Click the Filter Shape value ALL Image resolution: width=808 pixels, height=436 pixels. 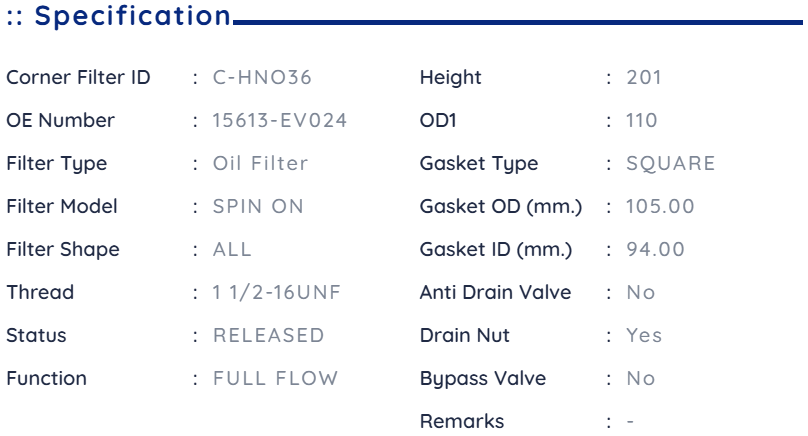coord(232,249)
